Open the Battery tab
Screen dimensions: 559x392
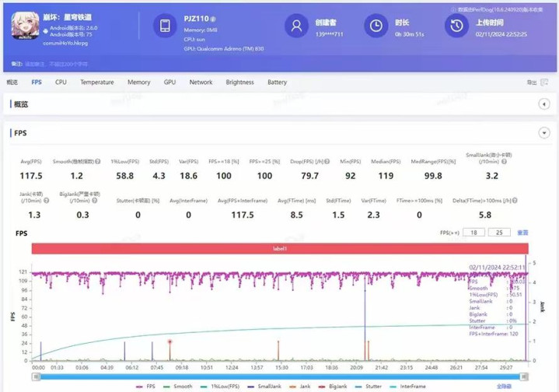click(x=277, y=82)
